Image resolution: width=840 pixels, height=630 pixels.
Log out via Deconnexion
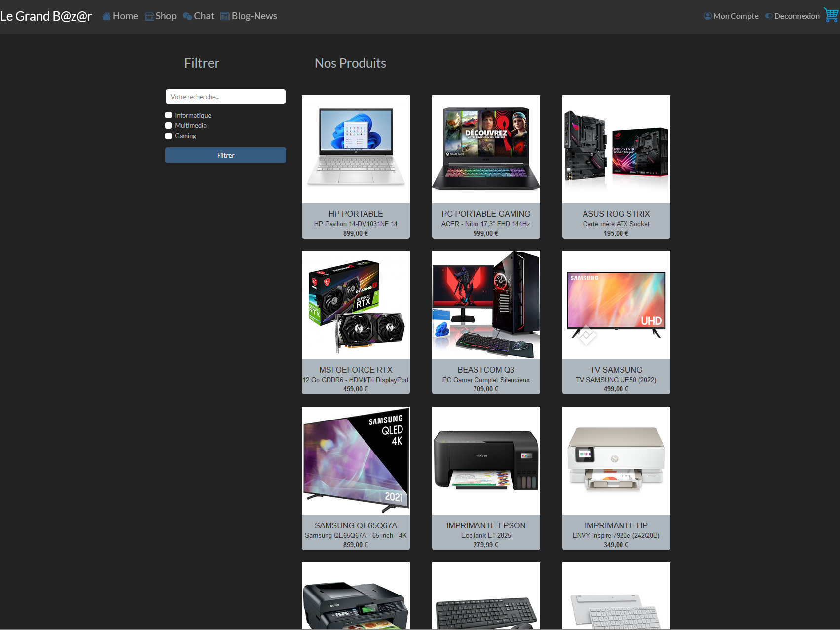[x=797, y=16]
